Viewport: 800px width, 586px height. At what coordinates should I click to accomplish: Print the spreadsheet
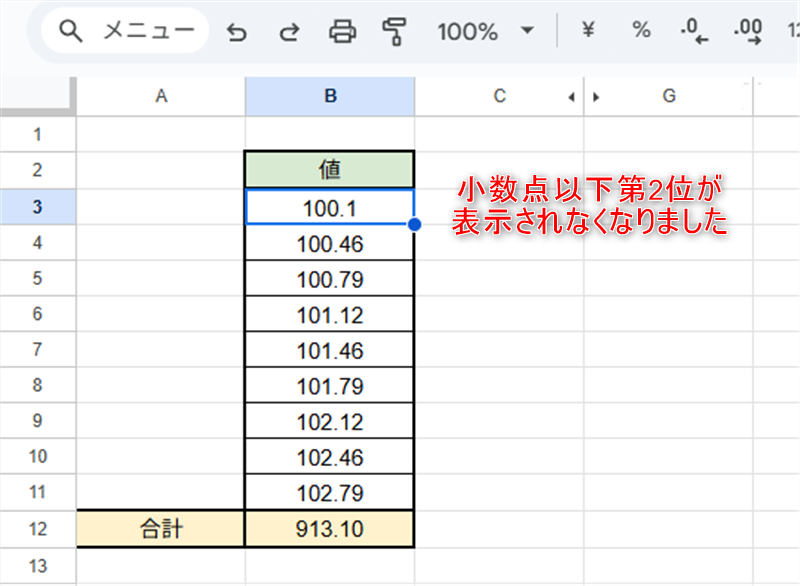coord(342,32)
